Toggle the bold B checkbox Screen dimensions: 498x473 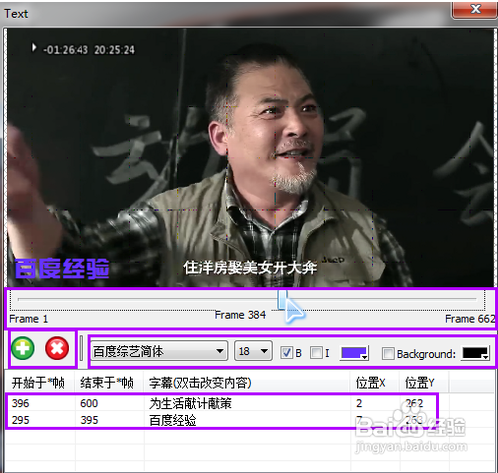(287, 353)
